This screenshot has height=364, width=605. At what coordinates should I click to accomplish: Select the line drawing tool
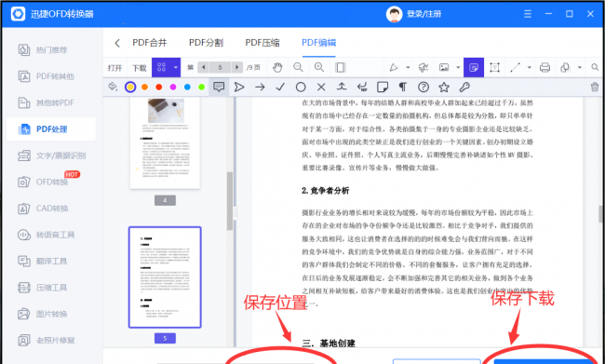(x=515, y=68)
